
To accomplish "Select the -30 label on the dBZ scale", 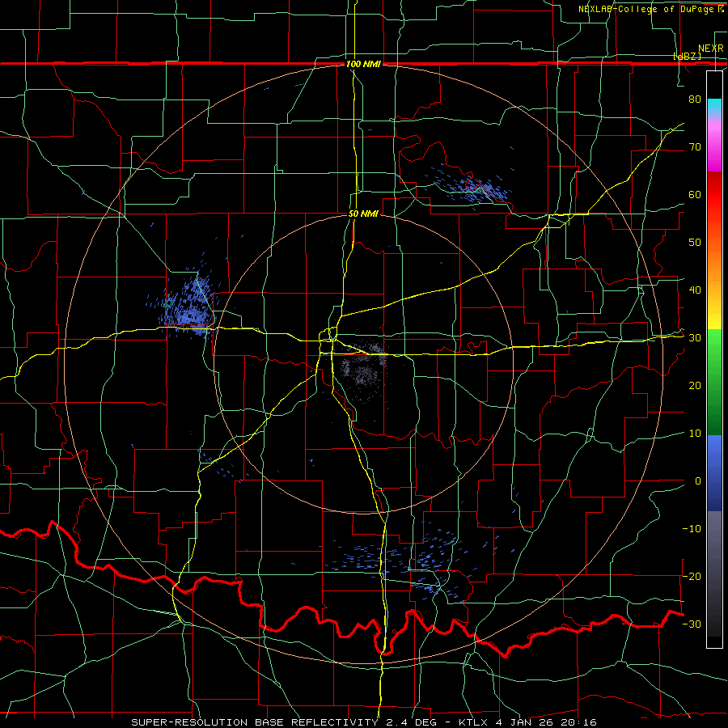I will (692, 624).
